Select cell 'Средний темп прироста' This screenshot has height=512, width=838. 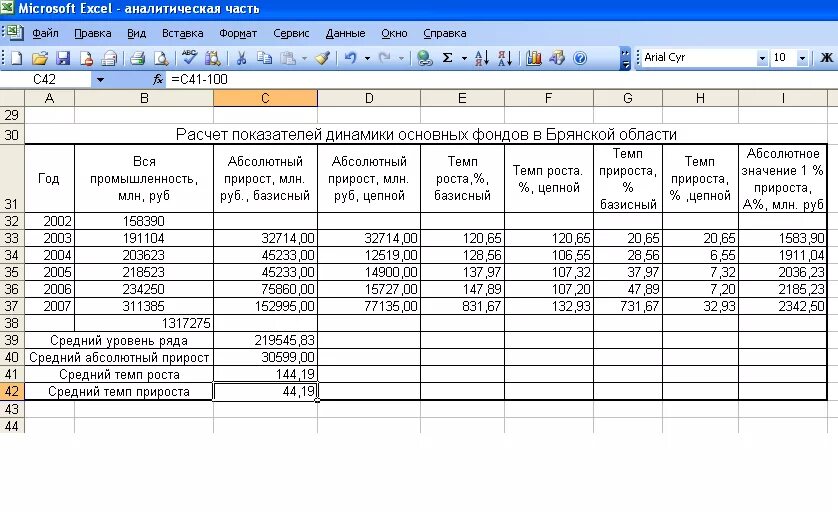click(119, 392)
